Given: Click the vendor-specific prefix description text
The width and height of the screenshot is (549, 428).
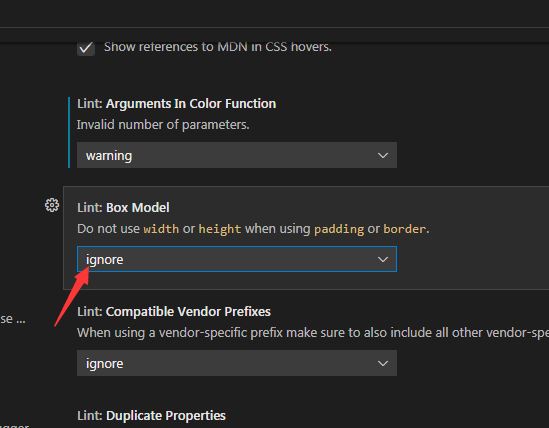Looking at the screenshot, I should pos(313,333).
